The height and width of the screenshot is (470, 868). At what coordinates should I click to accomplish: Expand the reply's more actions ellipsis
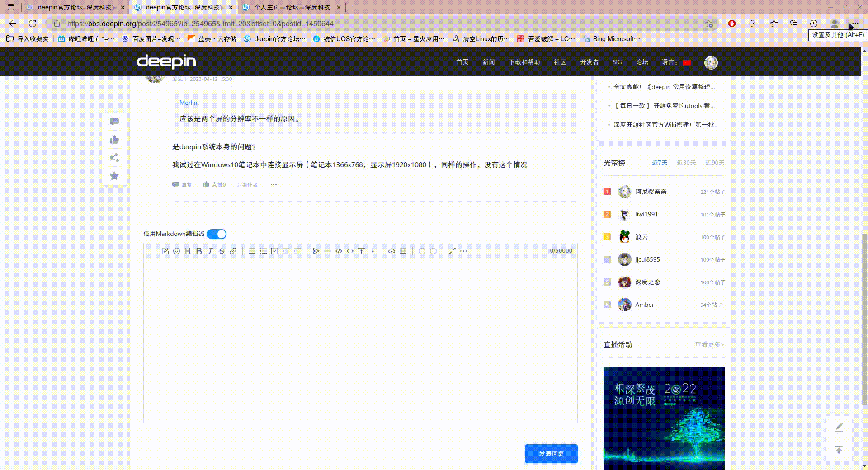click(x=274, y=184)
